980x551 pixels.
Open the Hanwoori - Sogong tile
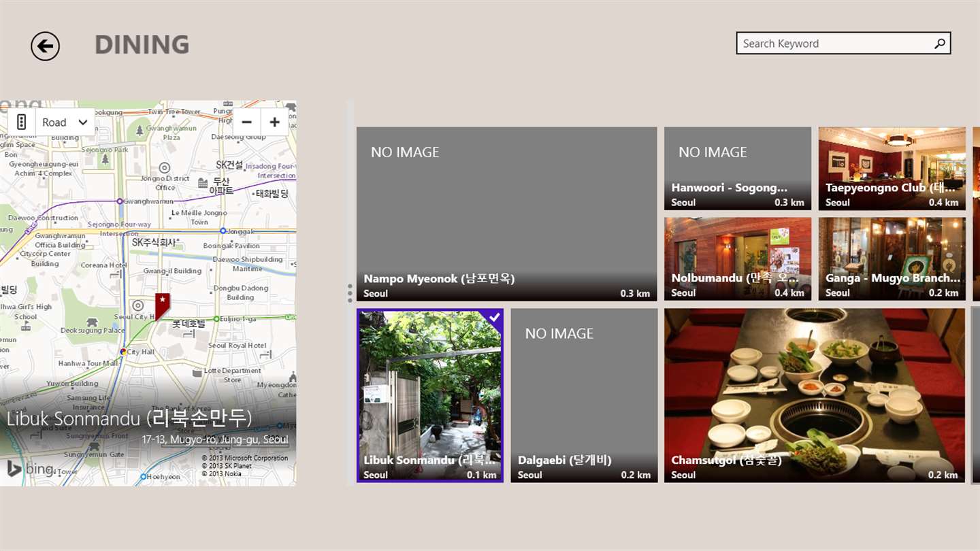pyautogui.click(x=738, y=168)
